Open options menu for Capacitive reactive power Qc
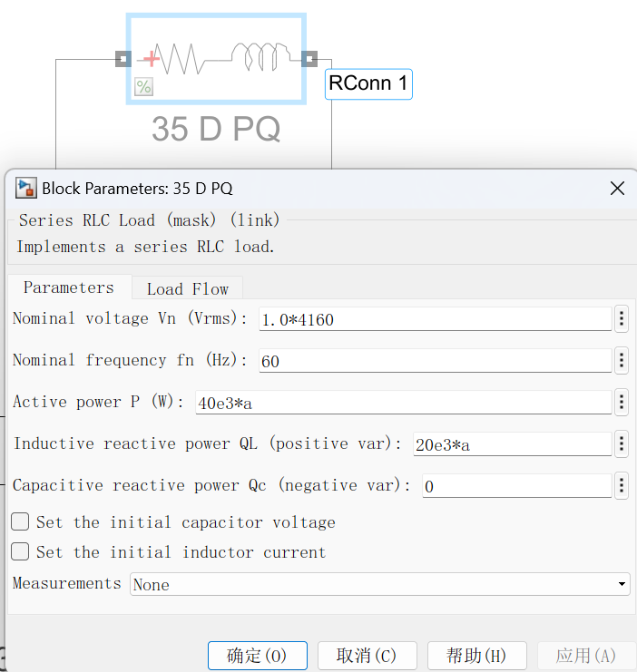637x672 pixels. click(622, 485)
